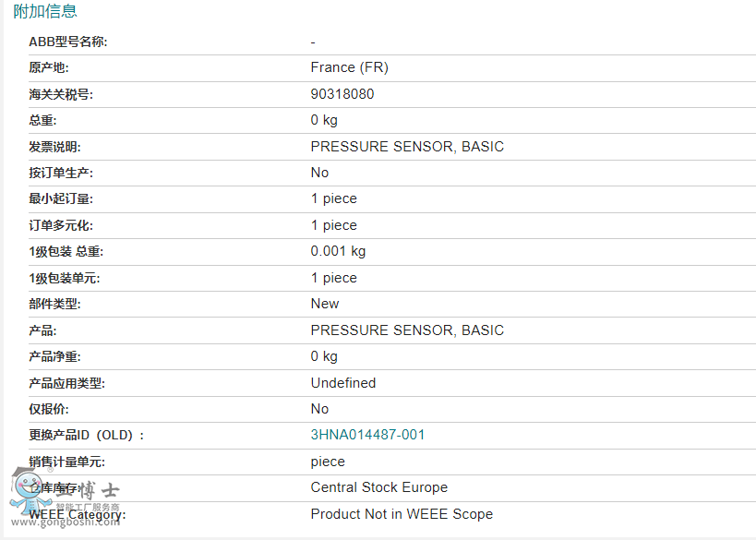
Task: Click the mascot watermark logo icon
Action: (29, 491)
